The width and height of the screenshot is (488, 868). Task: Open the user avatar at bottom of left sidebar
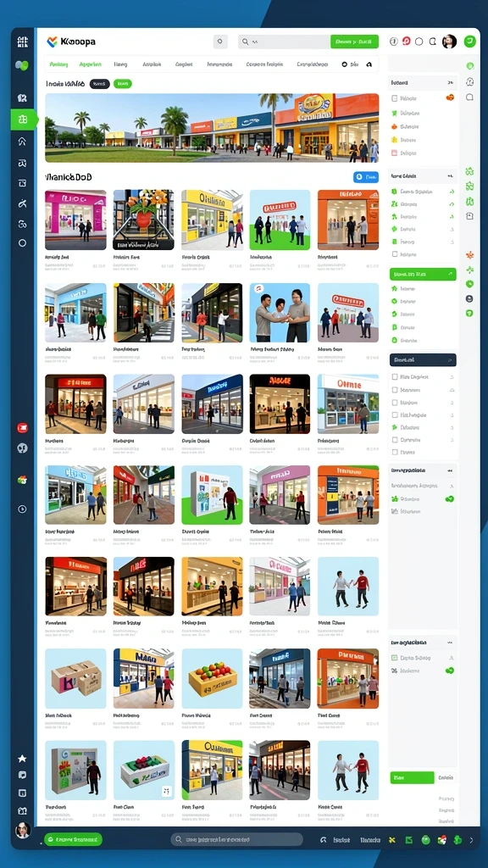pyautogui.click(x=22, y=830)
